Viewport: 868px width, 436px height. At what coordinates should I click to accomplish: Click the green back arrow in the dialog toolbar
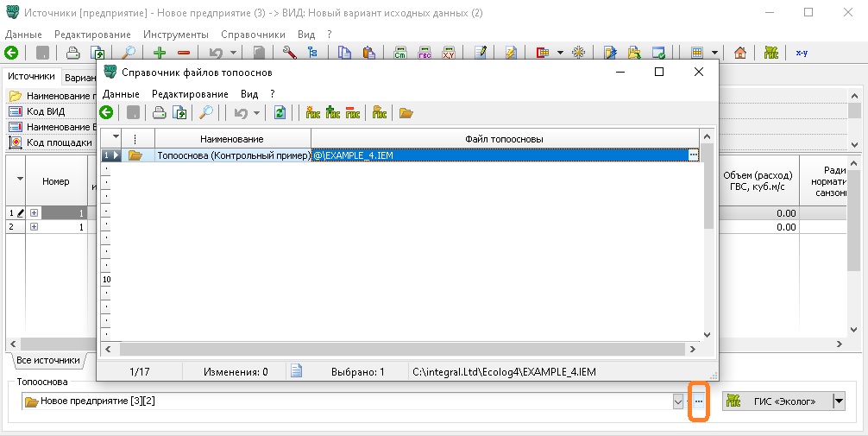click(x=106, y=112)
